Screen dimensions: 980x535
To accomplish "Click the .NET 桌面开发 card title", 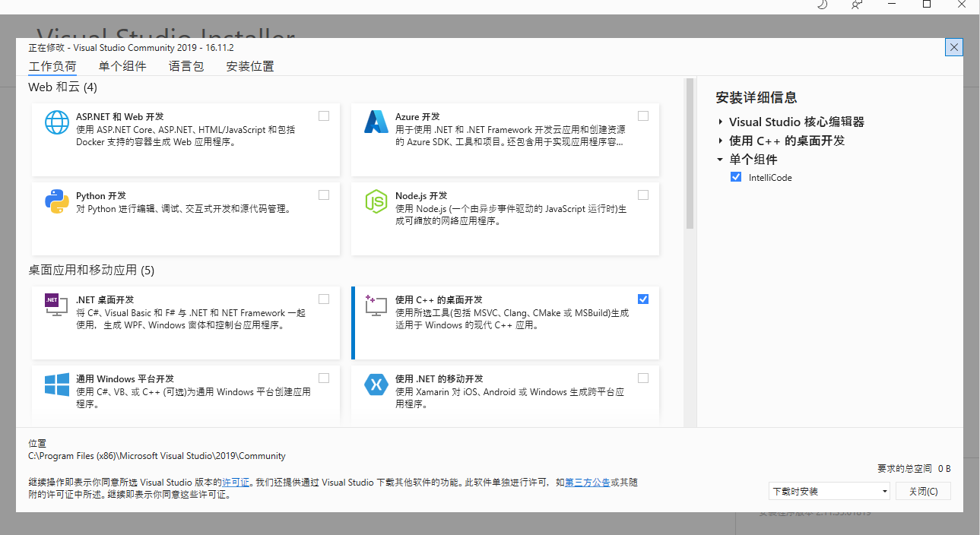I will [x=105, y=299].
